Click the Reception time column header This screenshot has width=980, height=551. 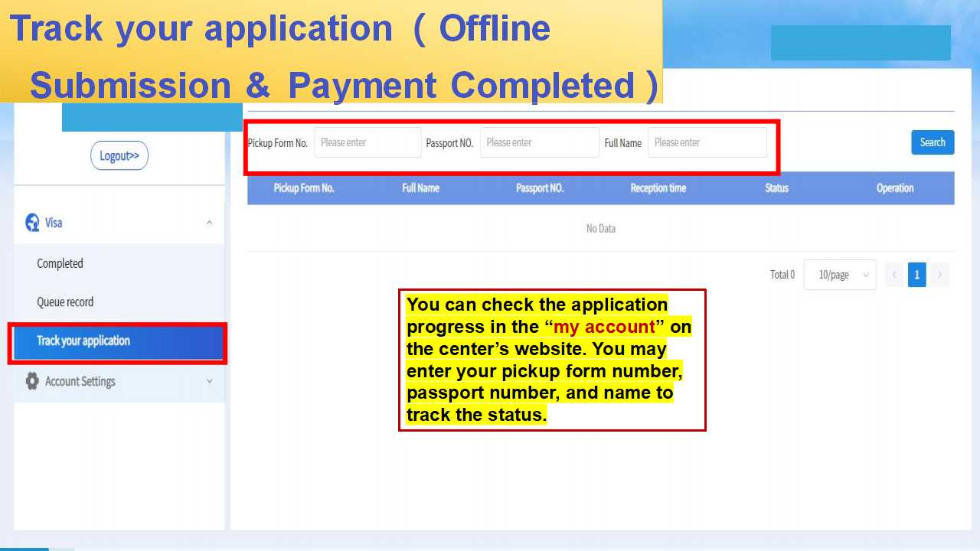click(658, 188)
